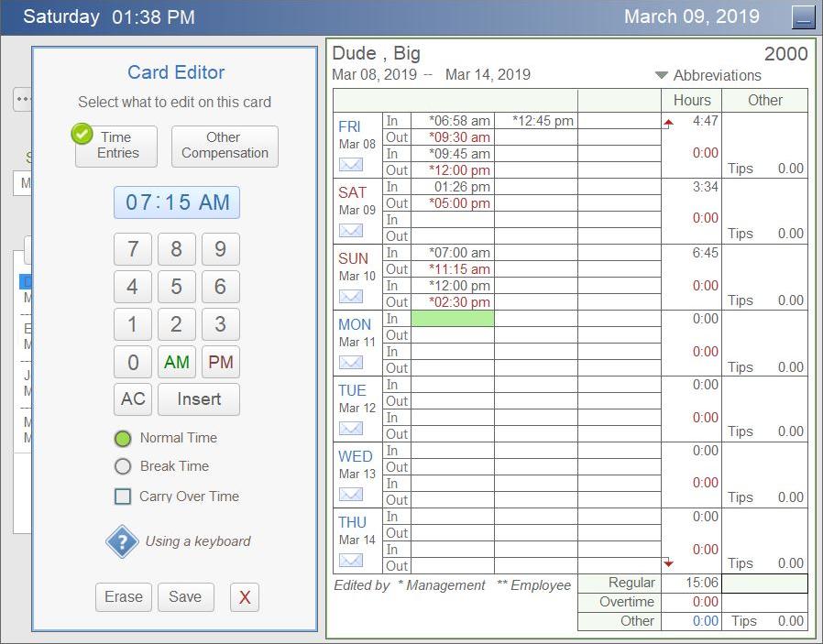Click employee name Dude, Big header
The image size is (823, 644).
tap(377, 53)
